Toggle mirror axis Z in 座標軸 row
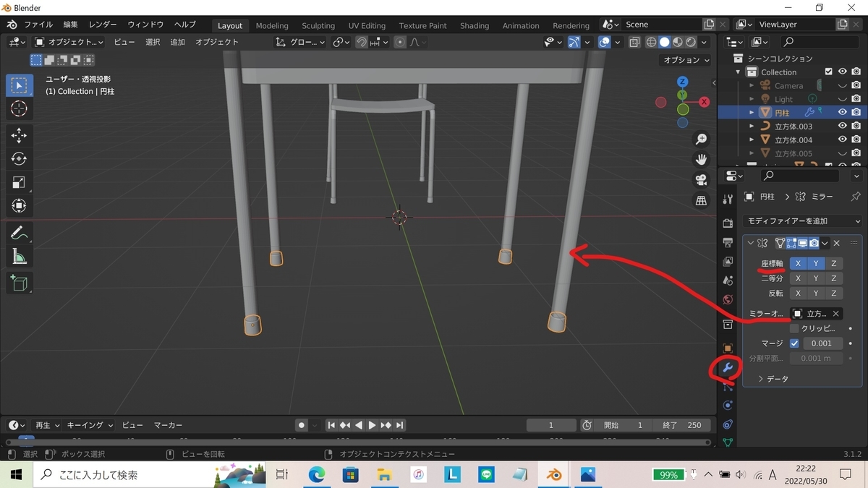The image size is (868, 488). click(x=833, y=263)
